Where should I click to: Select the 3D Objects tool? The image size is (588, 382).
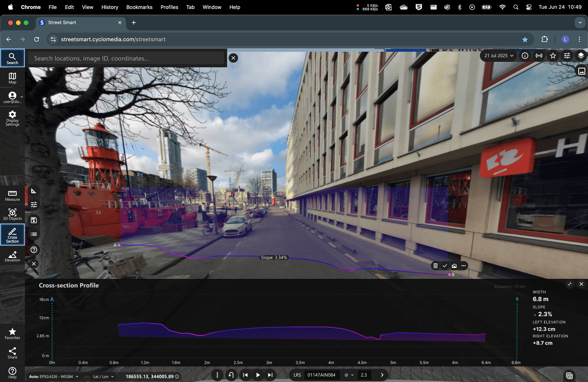(x=12, y=214)
